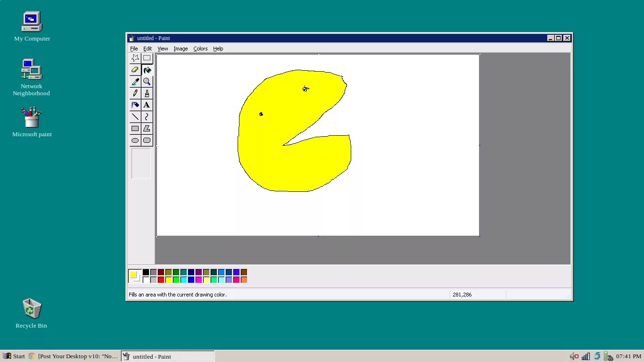Open the Edit menu

coord(148,49)
